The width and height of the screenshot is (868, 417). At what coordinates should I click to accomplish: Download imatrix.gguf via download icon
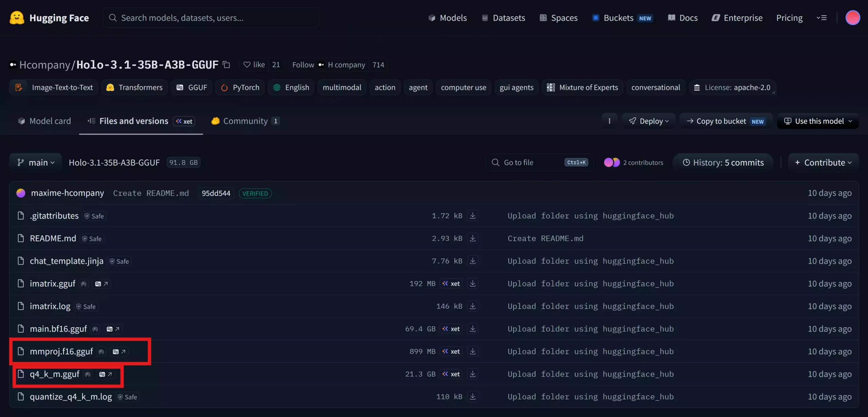473,283
